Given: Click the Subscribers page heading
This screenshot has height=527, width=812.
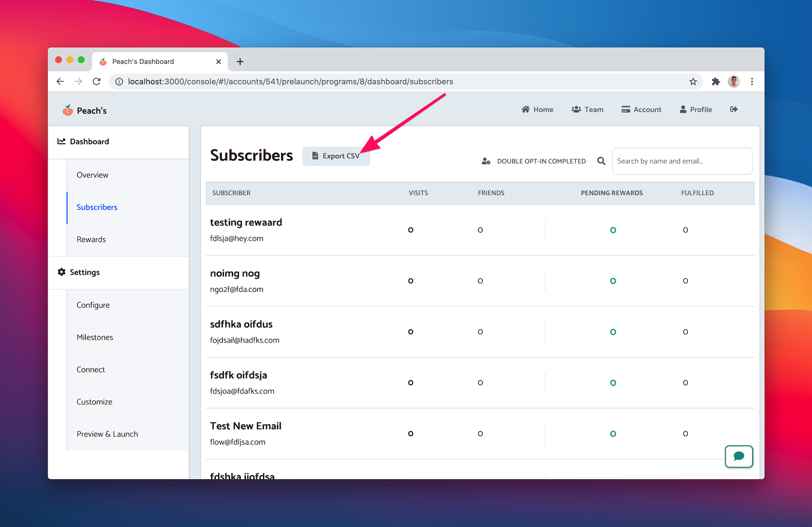Looking at the screenshot, I should pyautogui.click(x=252, y=155).
